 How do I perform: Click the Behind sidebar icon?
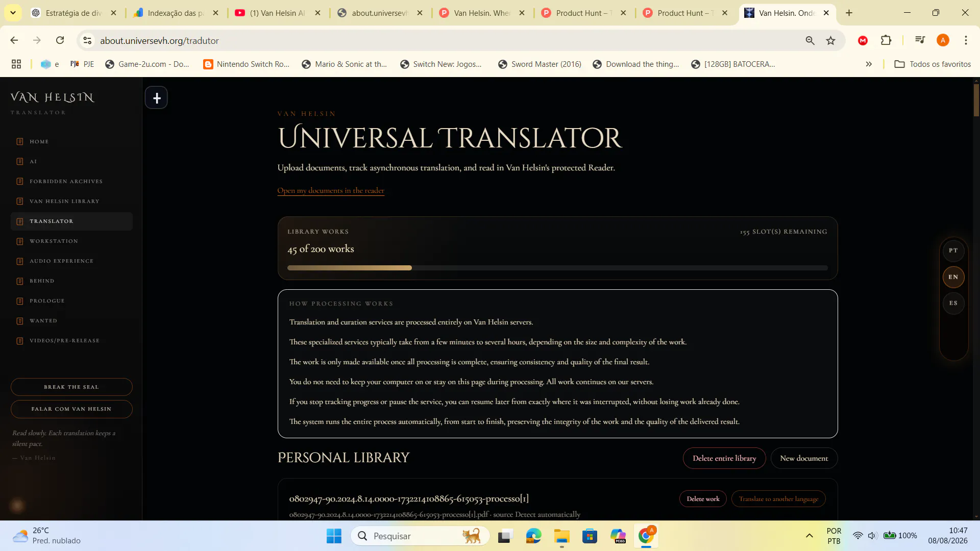tap(20, 281)
